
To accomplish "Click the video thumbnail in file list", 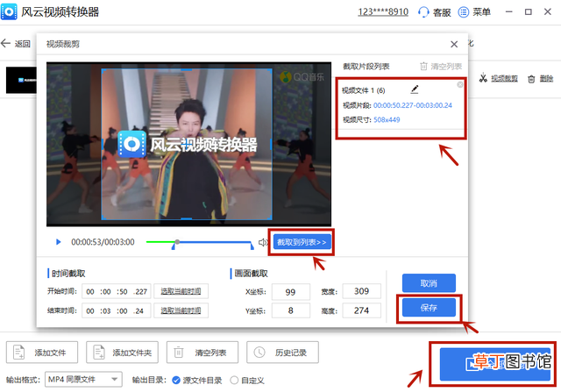I will click(x=21, y=80).
